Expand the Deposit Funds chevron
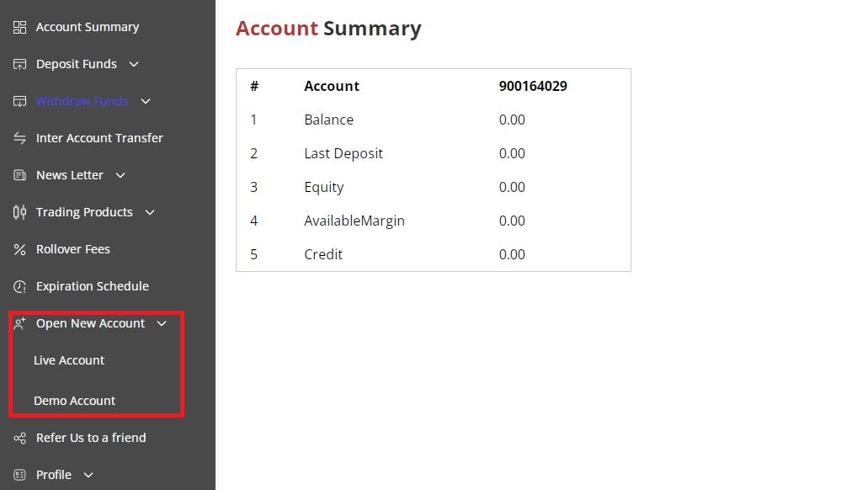This screenshot has width=868, height=490. [x=134, y=64]
